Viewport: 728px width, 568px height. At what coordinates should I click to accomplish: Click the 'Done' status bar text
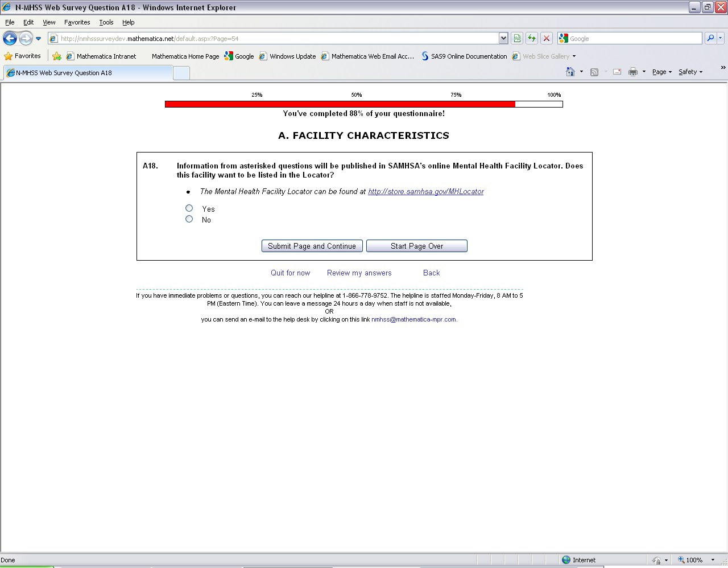(8, 560)
